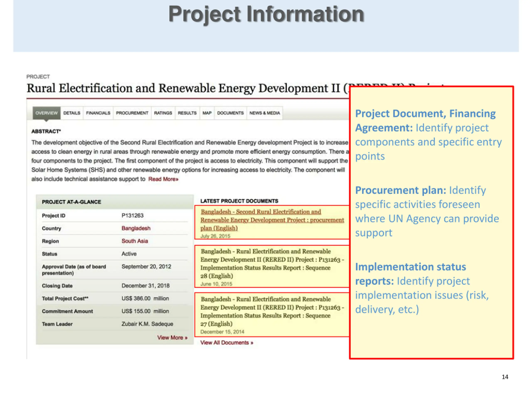This screenshot has width=532, height=399.
Task: Click slide page number 14
Action: coord(505,377)
